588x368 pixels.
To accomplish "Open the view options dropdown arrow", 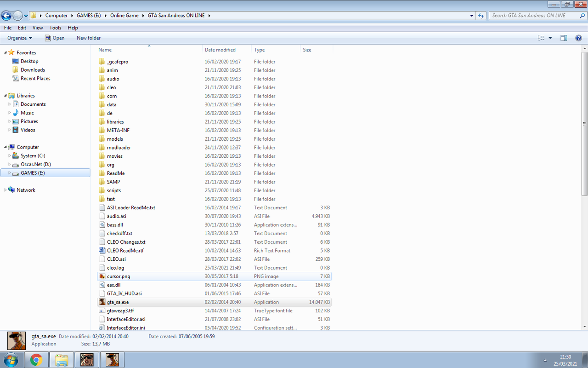I will [550, 38].
